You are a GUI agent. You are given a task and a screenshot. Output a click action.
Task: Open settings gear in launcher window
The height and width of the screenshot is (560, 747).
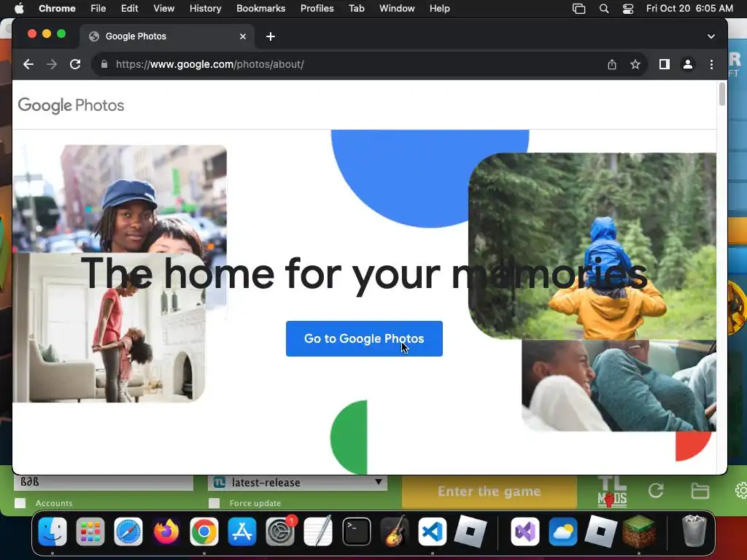pyautogui.click(x=741, y=491)
